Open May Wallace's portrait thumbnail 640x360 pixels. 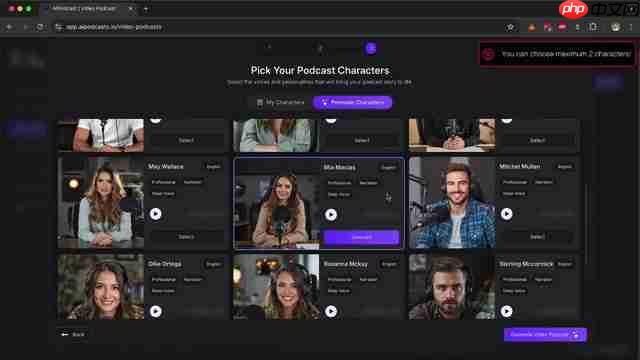pyautogui.click(x=101, y=203)
